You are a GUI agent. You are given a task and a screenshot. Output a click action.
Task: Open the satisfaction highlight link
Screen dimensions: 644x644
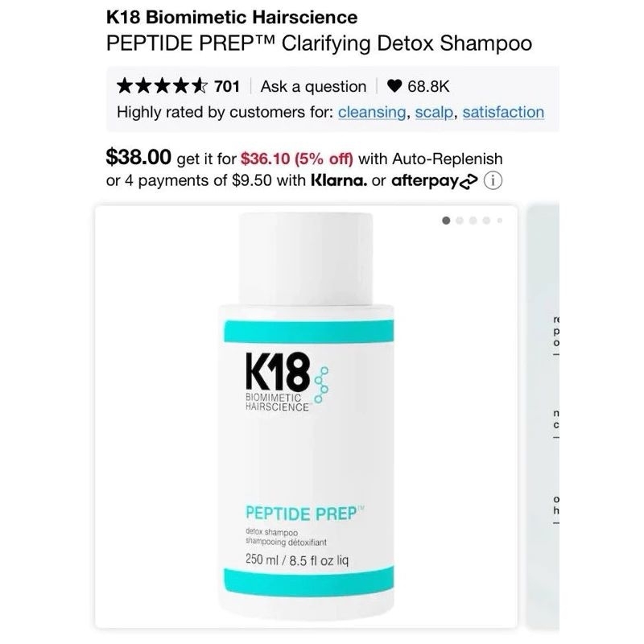click(503, 112)
